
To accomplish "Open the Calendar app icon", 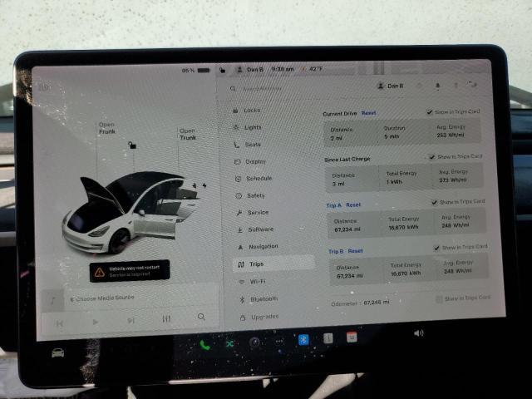I will 352,337.
